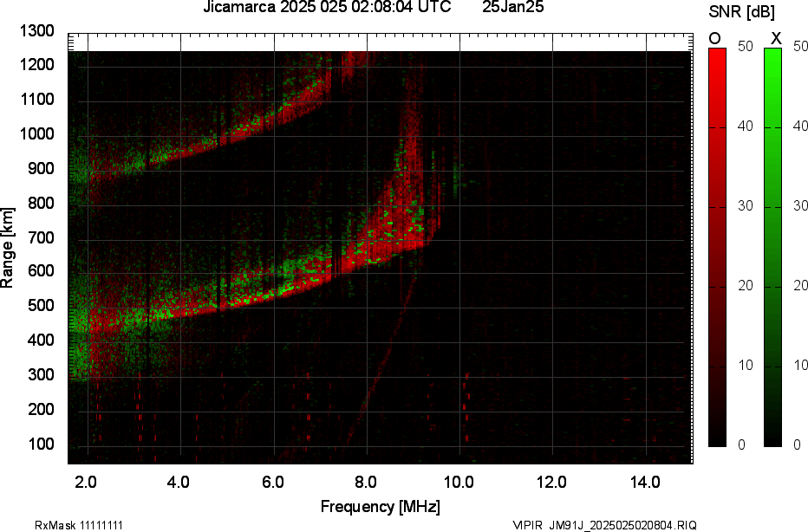The image size is (808, 532).
Task: Click the date label '25Jan25'
Action: click(x=512, y=7)
